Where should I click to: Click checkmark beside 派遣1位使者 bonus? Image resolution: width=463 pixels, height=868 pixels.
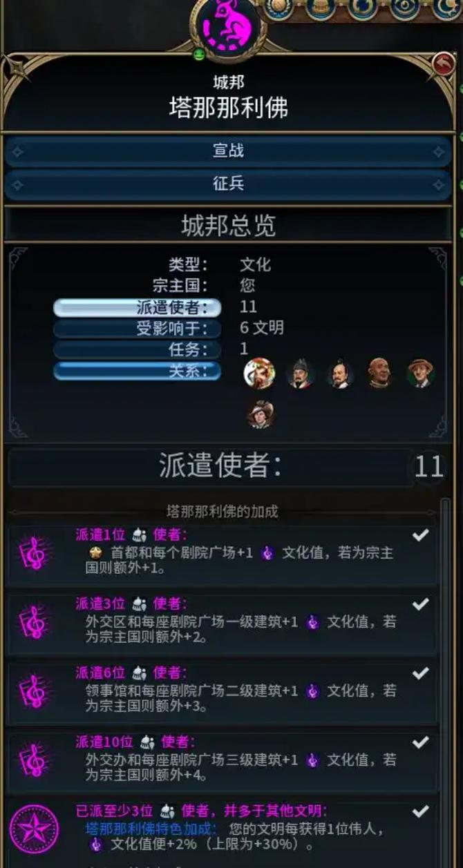tap(420, 534)
